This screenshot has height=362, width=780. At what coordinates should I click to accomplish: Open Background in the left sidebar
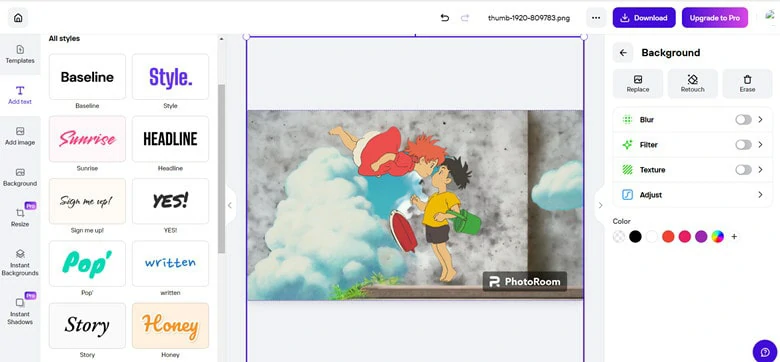coord(20,178)
